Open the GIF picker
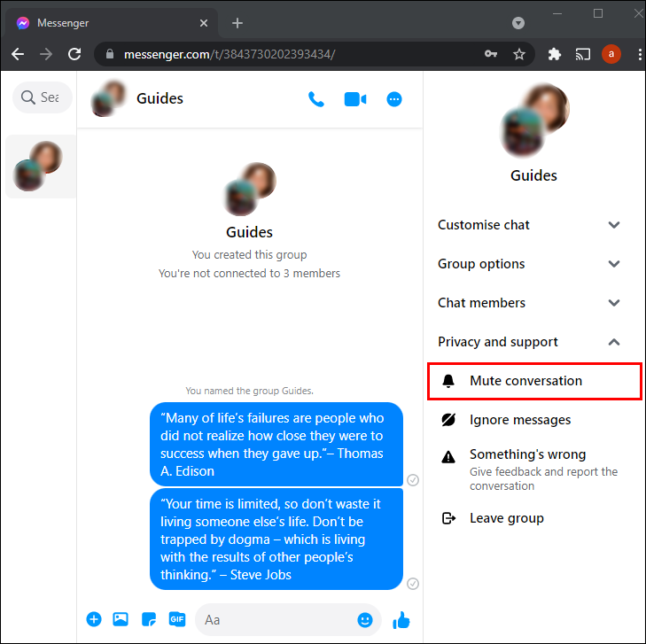Screen dimensions: 646x644 pyautogui.click(x=177, y=619)
